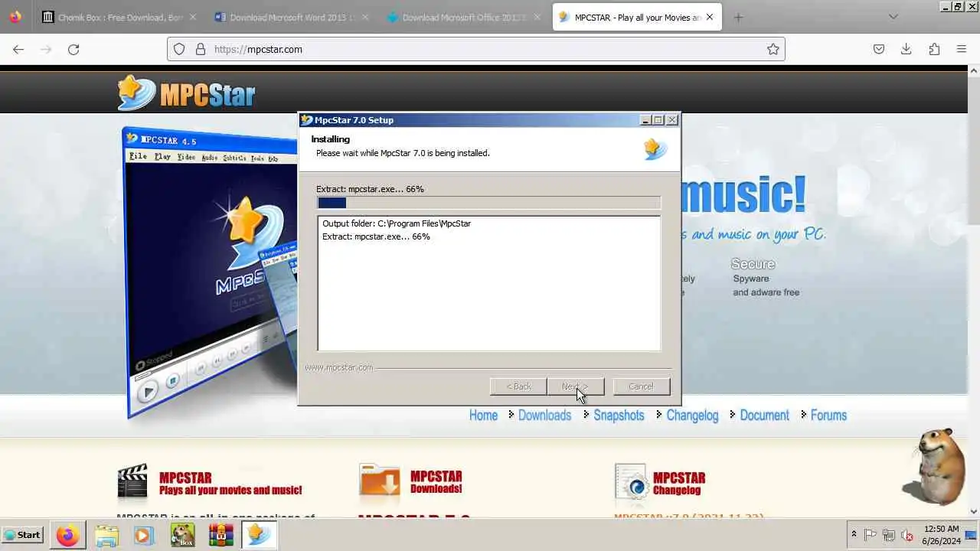This screenshot has width=980, height=551.
Task: Close the Chomik Box tab
Action: (x=192, y=17)
